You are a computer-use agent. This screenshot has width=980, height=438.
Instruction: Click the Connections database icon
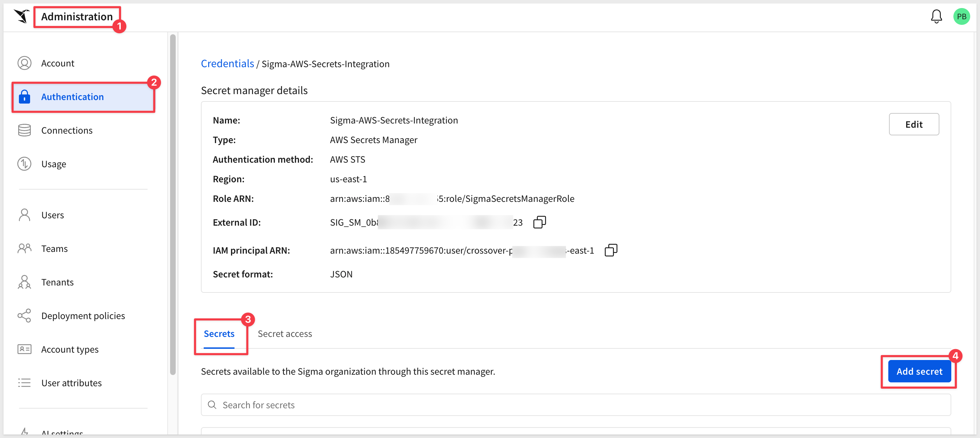click(x=24, y=130)
